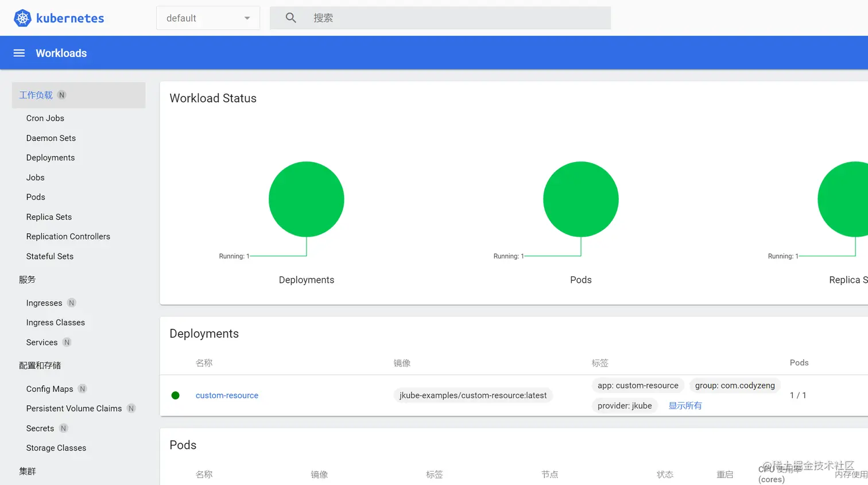
Task: Click the N badge beside Secrets
Action: pos(63,429)
